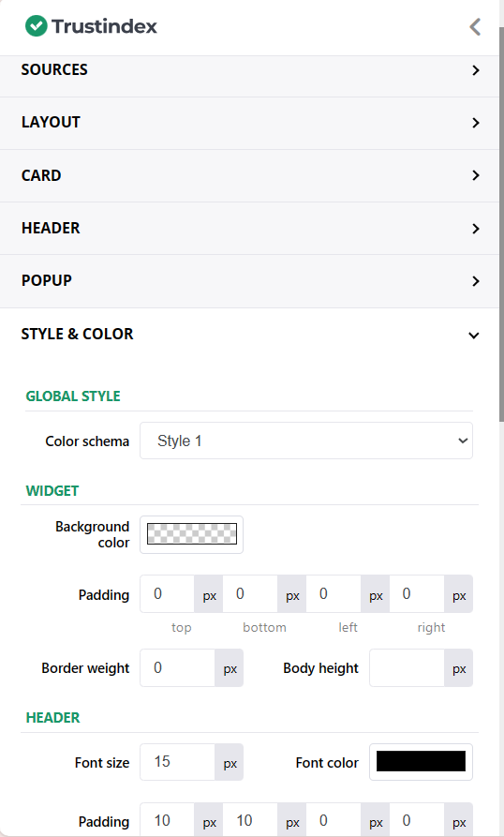Click the widget Padding top field
Viewport: 504px width, 837px height.
point(168,593)
